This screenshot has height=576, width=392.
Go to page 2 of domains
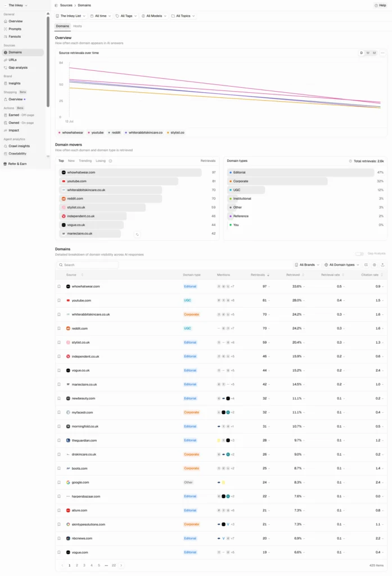(77, 565)
